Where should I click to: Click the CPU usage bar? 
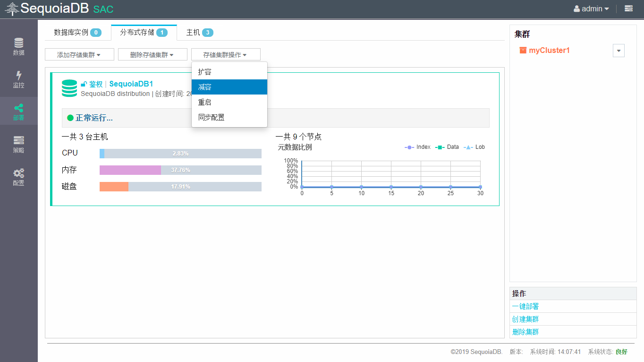(x=180, y=154)
